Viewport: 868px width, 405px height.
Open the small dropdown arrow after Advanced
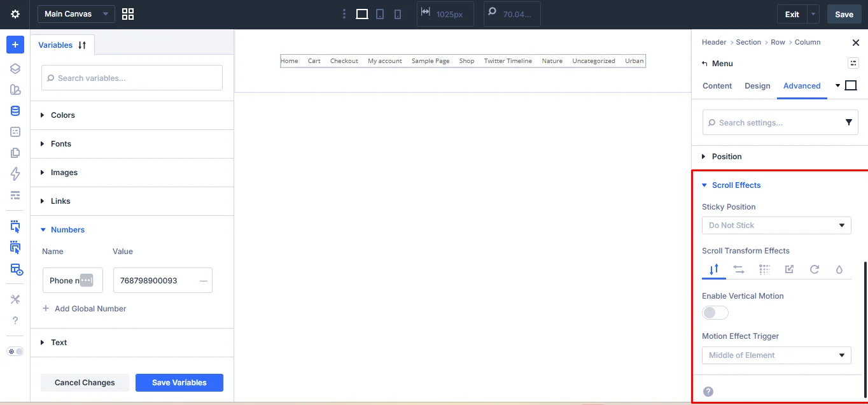coord(837,85)
